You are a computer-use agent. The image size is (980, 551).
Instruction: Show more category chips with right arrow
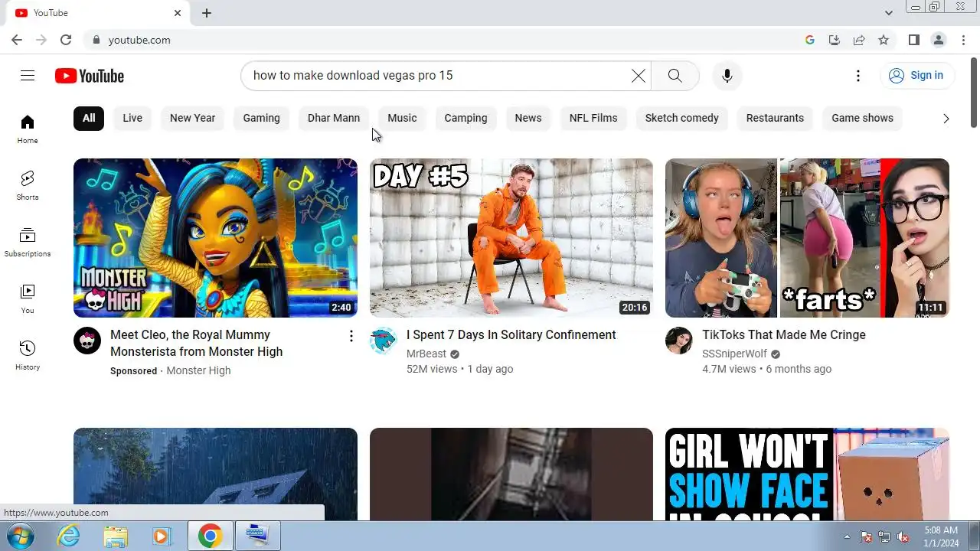coord(946,119)
